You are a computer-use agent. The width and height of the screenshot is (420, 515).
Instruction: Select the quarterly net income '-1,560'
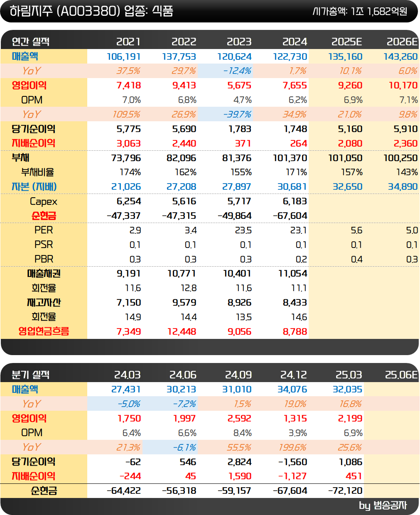click(293, 462)
